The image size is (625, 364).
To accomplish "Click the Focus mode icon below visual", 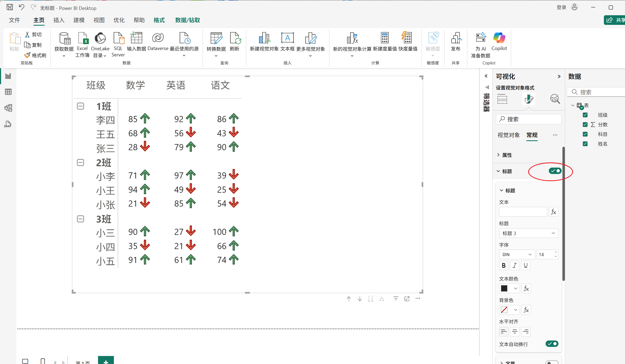I will click(x=407, y=299).
